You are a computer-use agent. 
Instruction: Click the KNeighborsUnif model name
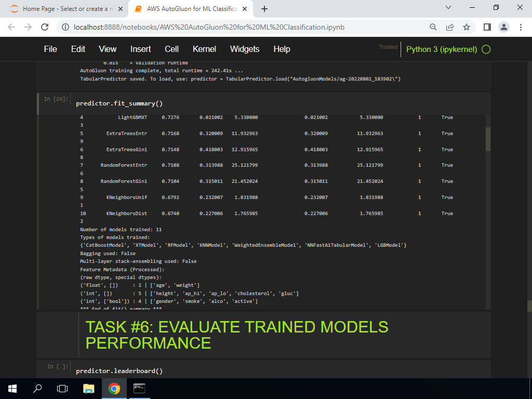127,197
